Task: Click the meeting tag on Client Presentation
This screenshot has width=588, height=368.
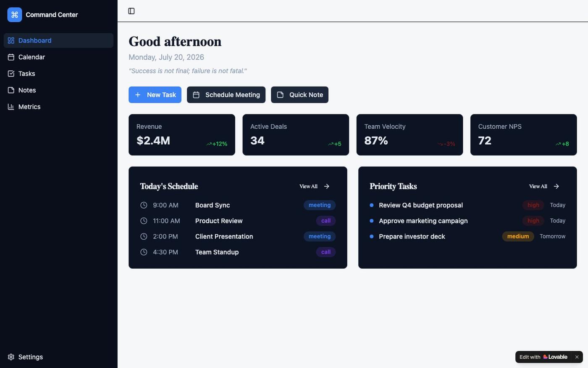Action: (320, 236)
